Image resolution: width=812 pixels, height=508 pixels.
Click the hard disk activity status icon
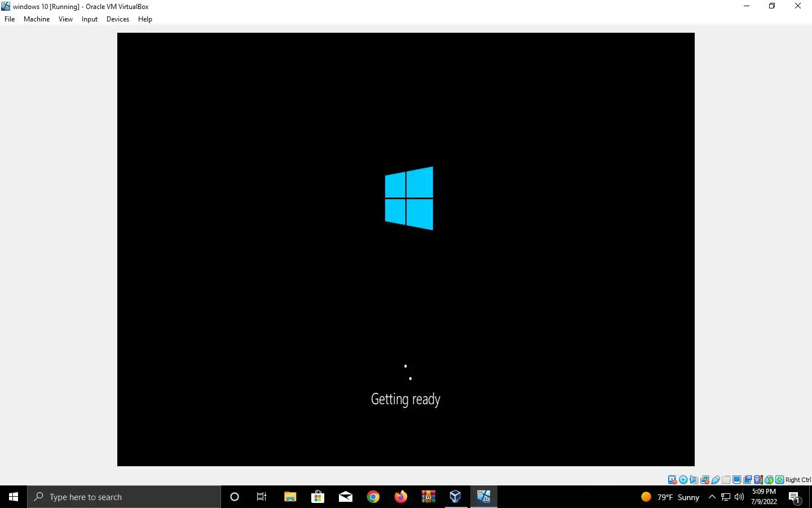672,480
